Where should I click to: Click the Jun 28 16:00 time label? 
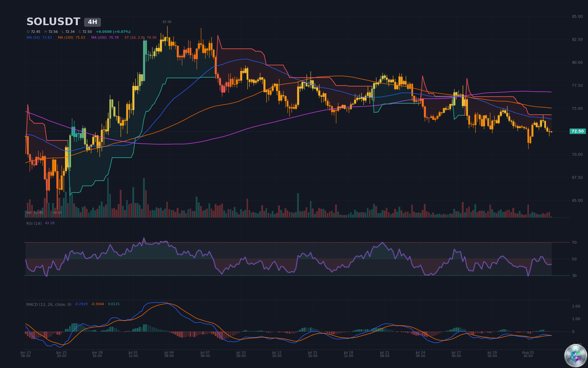(x=97, y=354)
